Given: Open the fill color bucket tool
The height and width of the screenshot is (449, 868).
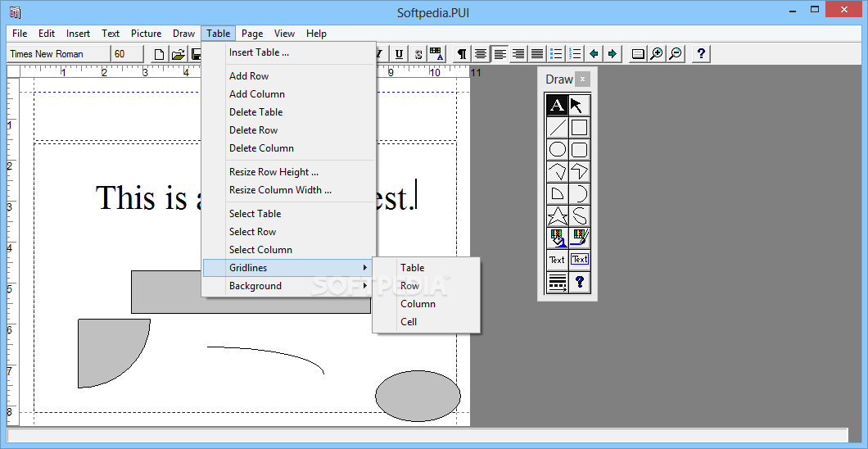Looking at the screenshot, I should 557,238.
